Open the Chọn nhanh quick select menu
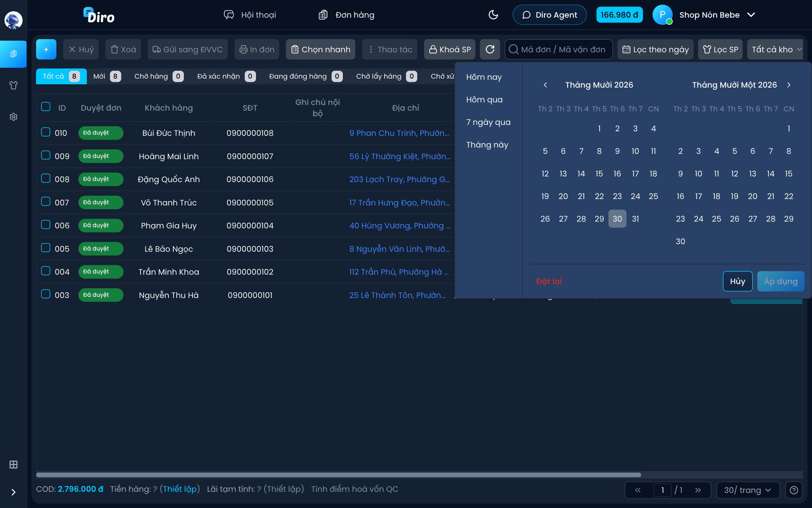Viewport: 812px width, 508px height. click(x=321, y=49)
